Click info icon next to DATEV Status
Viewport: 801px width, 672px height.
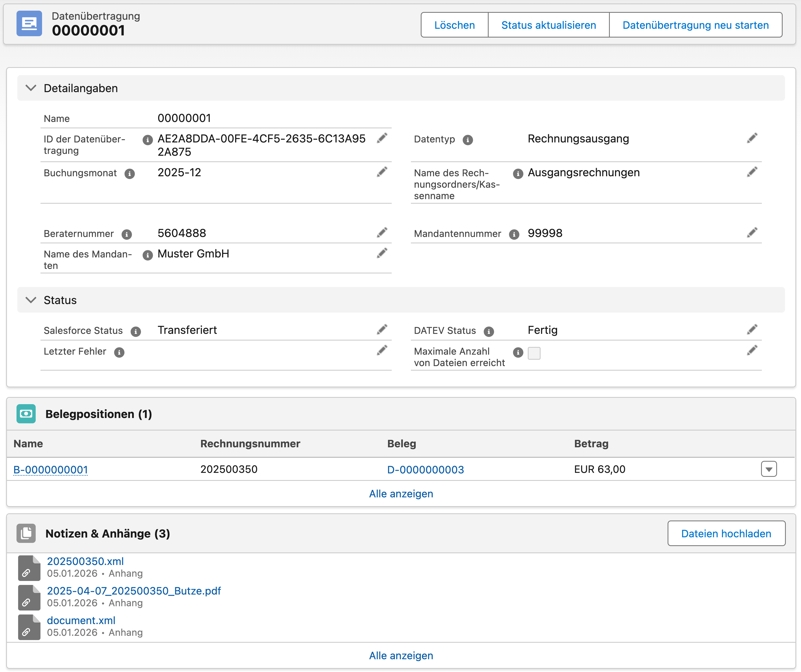[x=489, y=331]
